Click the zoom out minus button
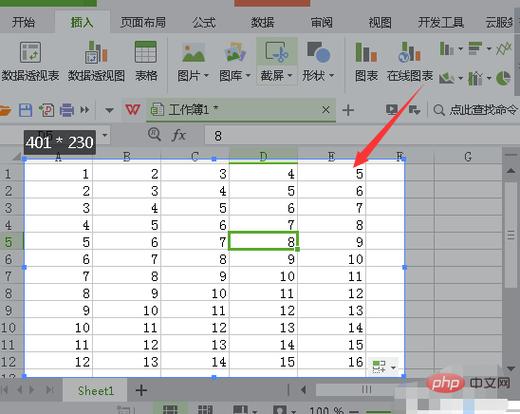 click(x=354, y=411)
